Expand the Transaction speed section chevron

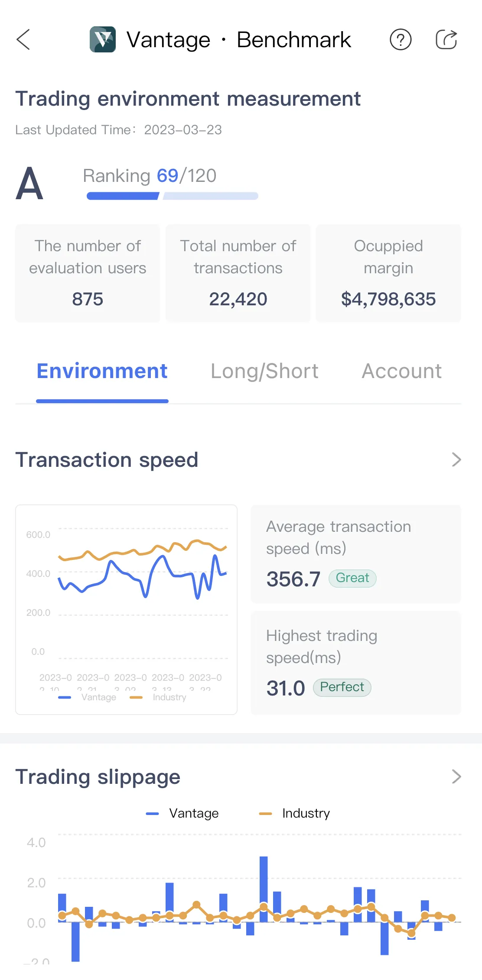coord(456,459)
